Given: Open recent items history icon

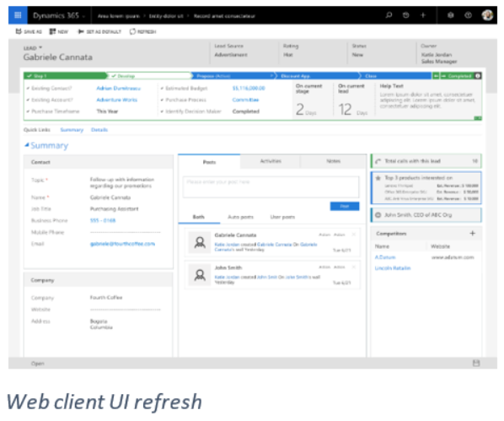Looking at the screenshot, I should click(406, 15).
